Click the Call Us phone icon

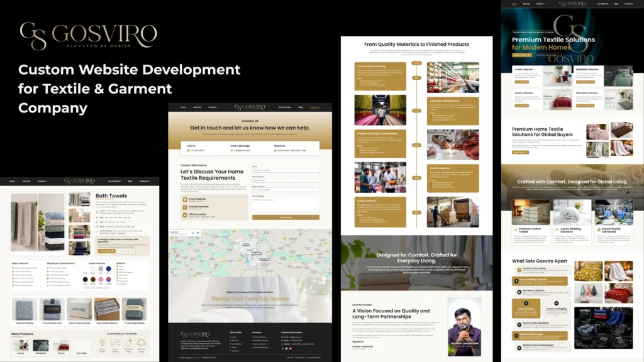189,151
